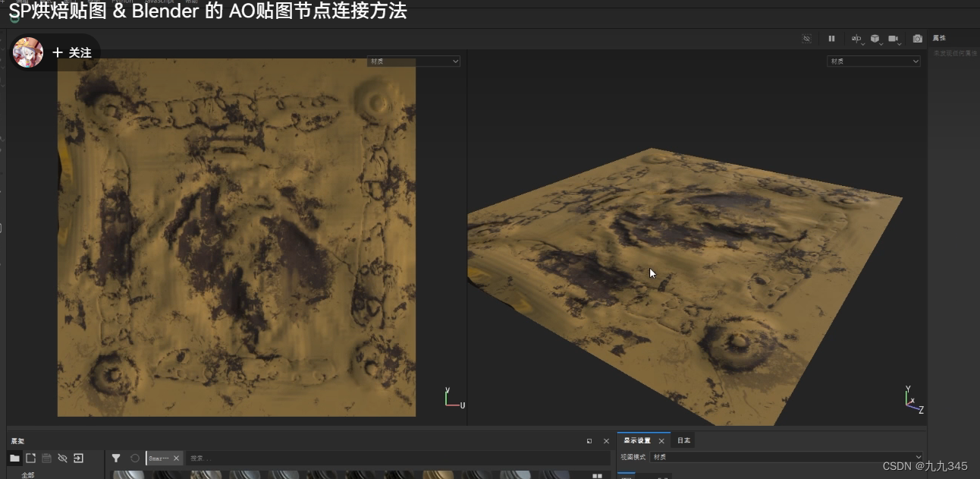Click the filter funnel icon in shelf
The image size is (980, 479).
(x=116, y=459)
